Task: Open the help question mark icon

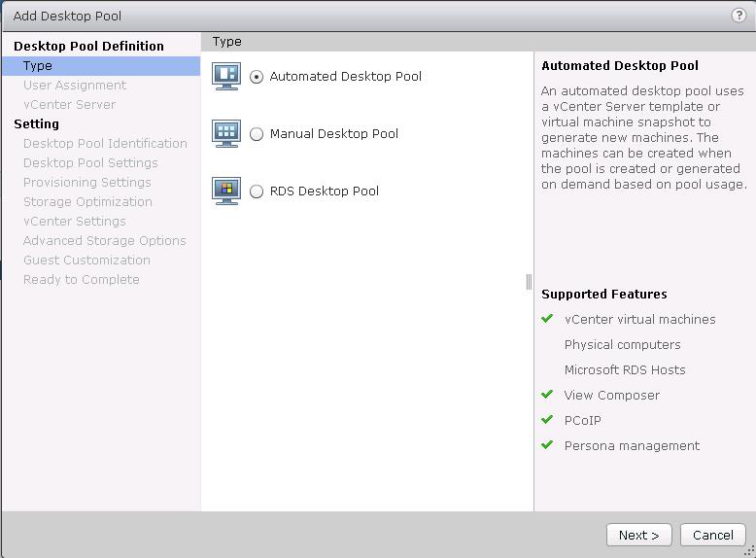Action: coord(739,16)
